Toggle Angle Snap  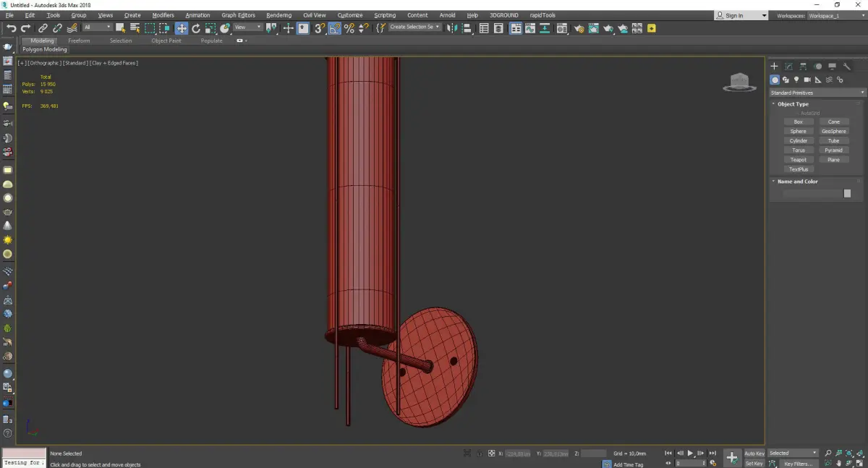tap(335, 28)
